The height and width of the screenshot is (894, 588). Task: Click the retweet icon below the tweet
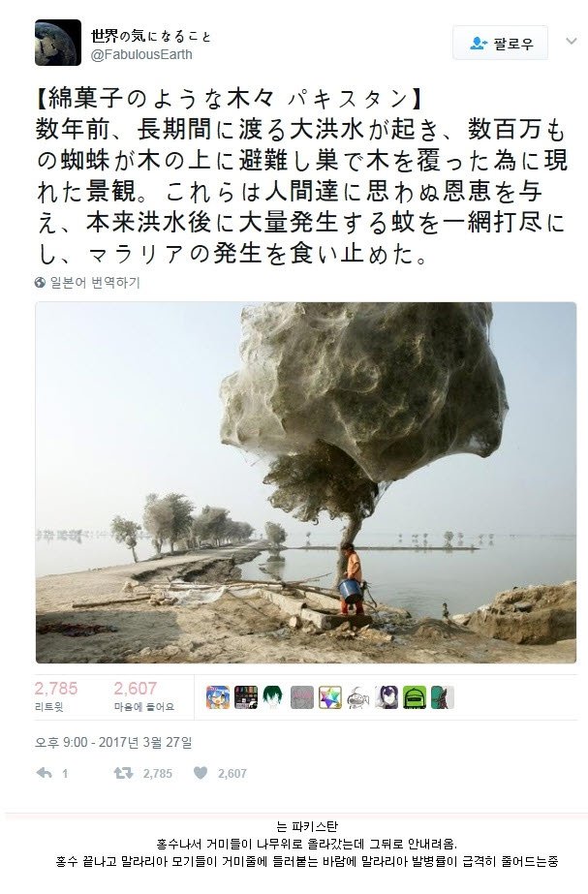coord(123,773)
